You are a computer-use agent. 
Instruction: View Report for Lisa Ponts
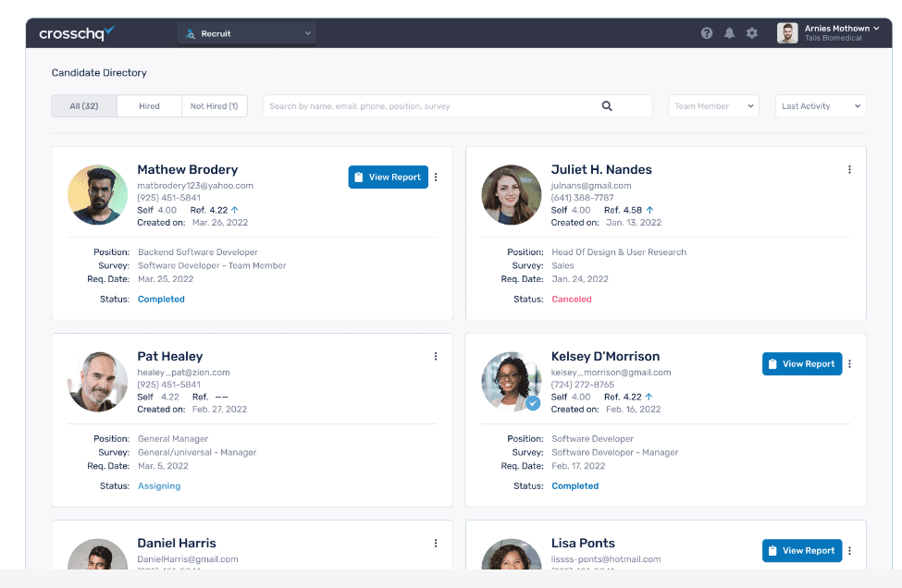(802, 551)
